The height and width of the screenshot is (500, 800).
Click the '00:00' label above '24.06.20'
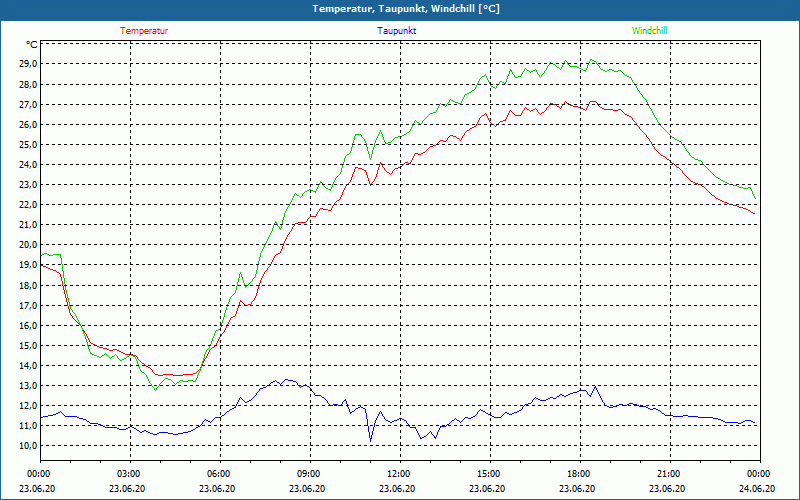[760, 474]
